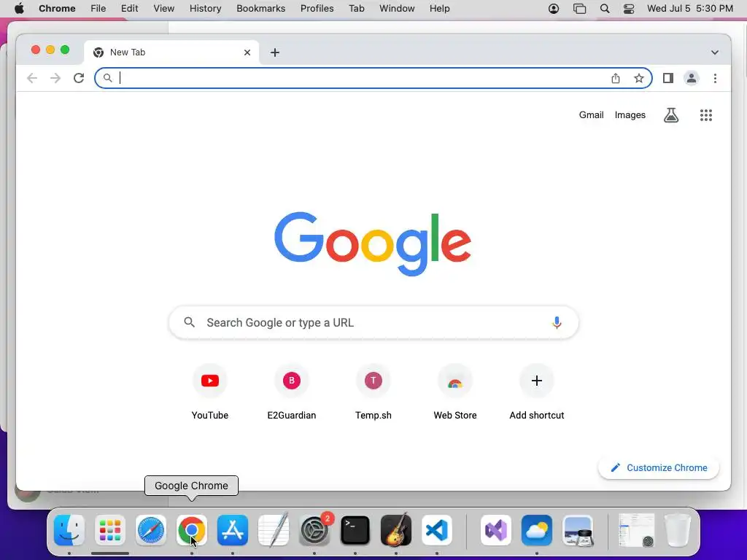This screenshot has width=747, height=560.
Task: Open the Gmail link
Action: pyautogui.click(x=591, y=114)
